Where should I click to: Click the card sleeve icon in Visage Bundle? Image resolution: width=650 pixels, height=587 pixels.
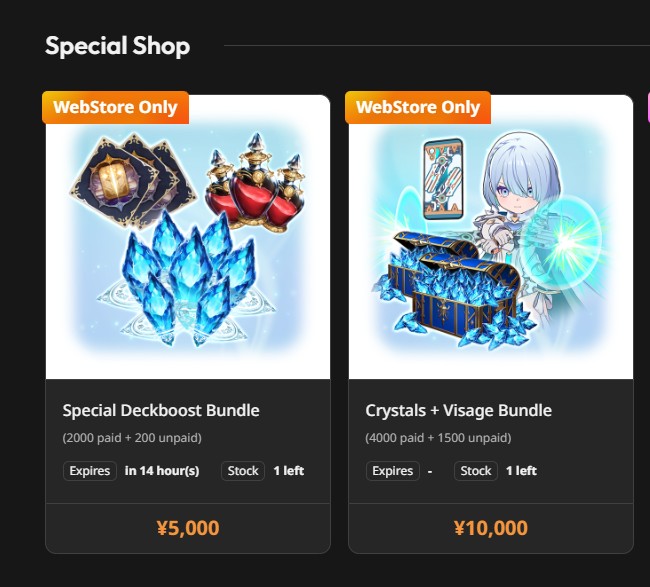[443, 179]
